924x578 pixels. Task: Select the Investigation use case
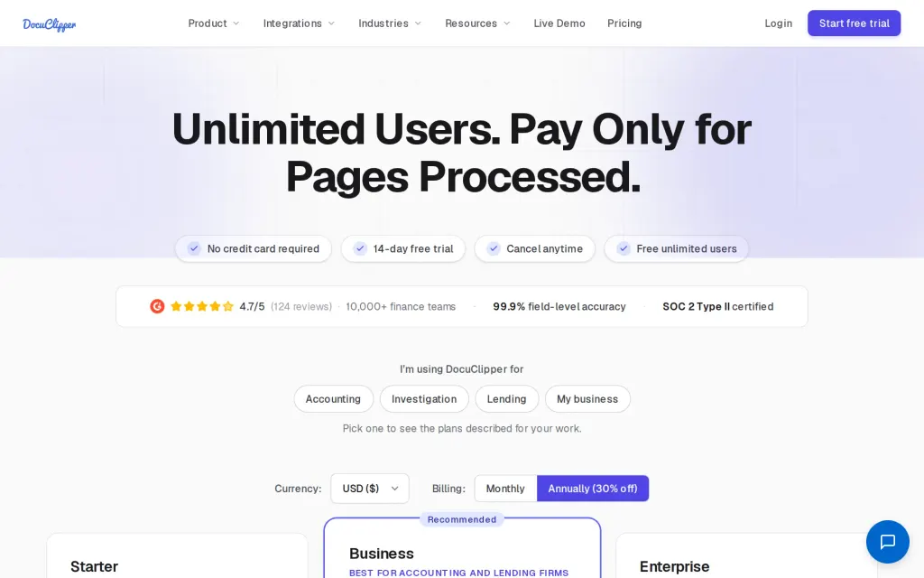coord(424,398)
